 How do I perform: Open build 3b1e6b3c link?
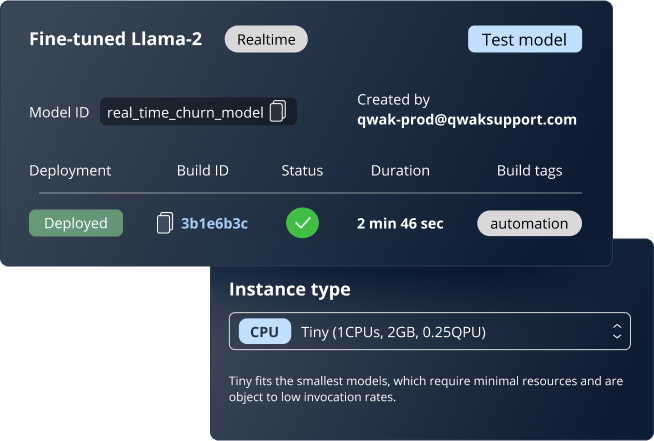(214, 224)
